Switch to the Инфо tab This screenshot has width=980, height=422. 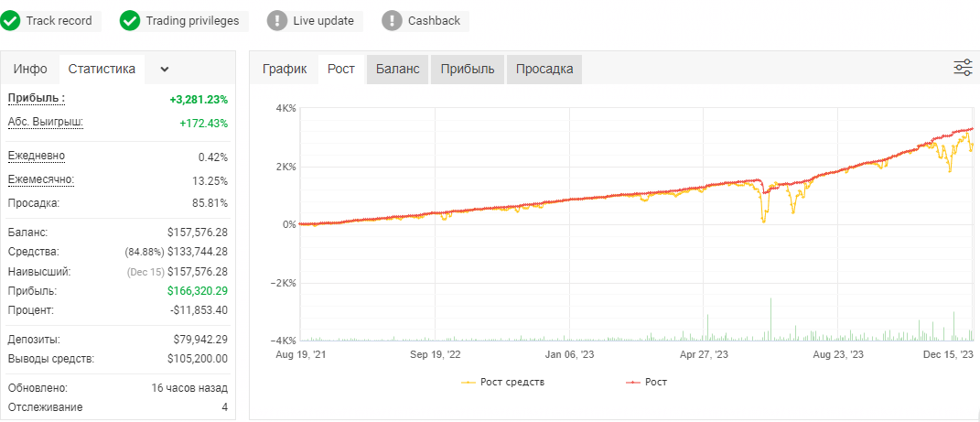30,69
